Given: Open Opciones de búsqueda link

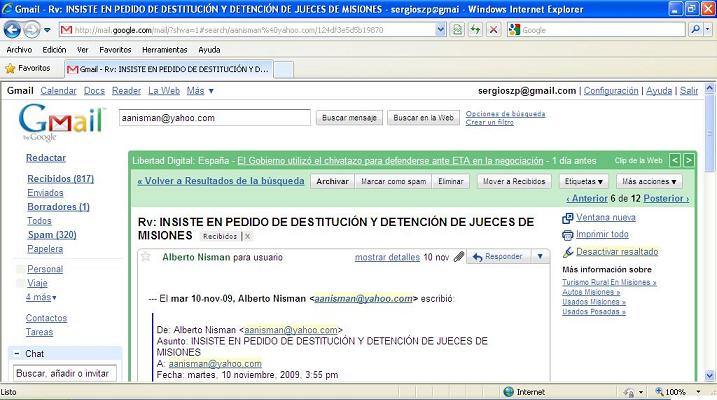Looking at the screenshot, I should tap(505, 114).
